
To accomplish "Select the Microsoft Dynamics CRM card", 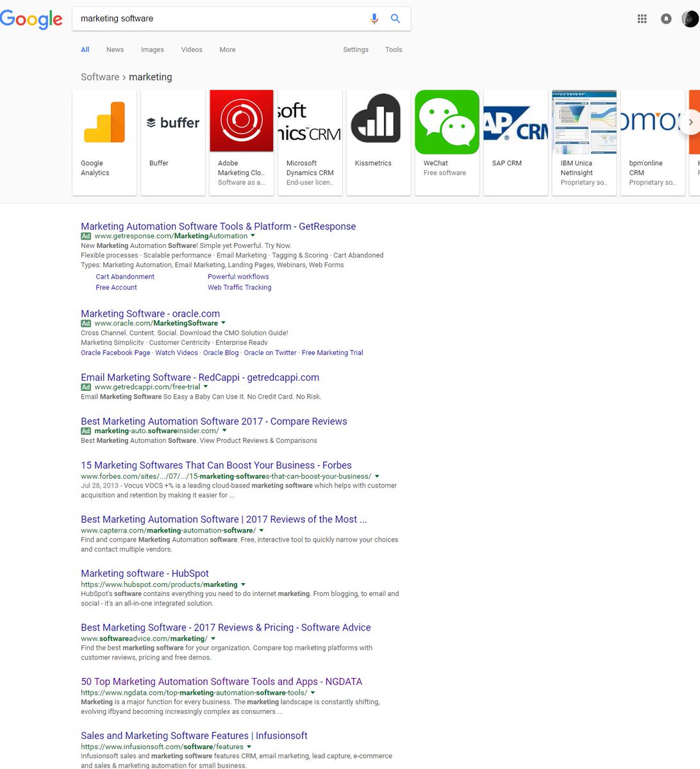I will tap(310, 142).
